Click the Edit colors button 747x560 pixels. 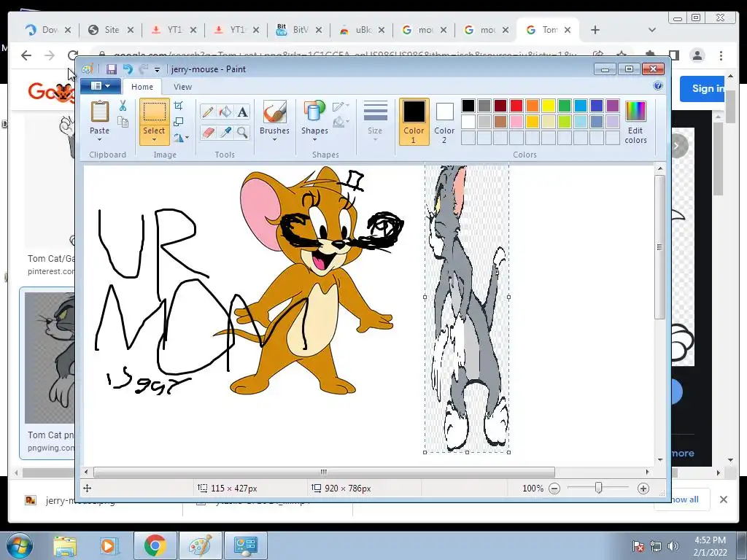tap(635, 122)
